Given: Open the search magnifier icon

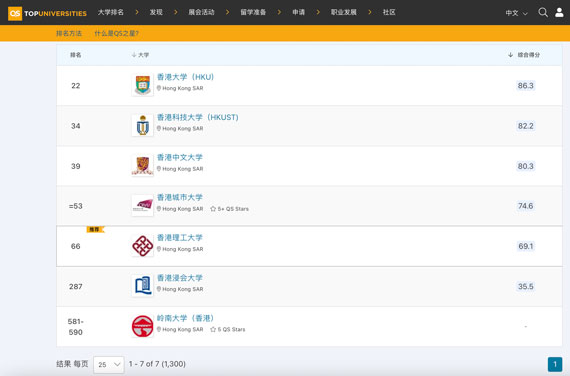Looking at the screenshot, I should pos(543,12).
